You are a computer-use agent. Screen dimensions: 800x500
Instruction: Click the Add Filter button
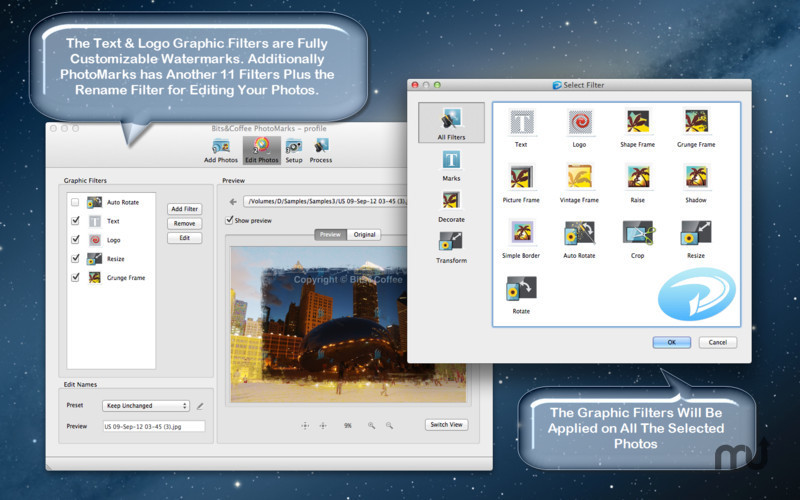[x=184, y=208]
